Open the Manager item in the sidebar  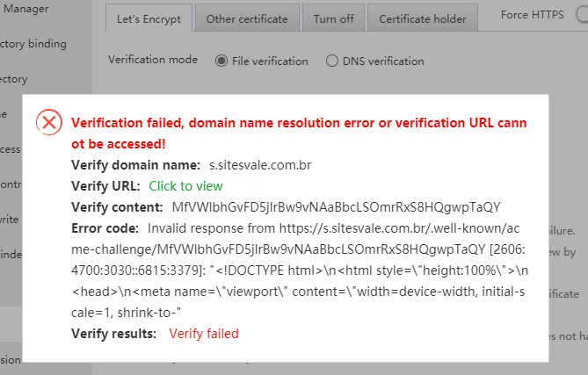(x=28, y=10)
